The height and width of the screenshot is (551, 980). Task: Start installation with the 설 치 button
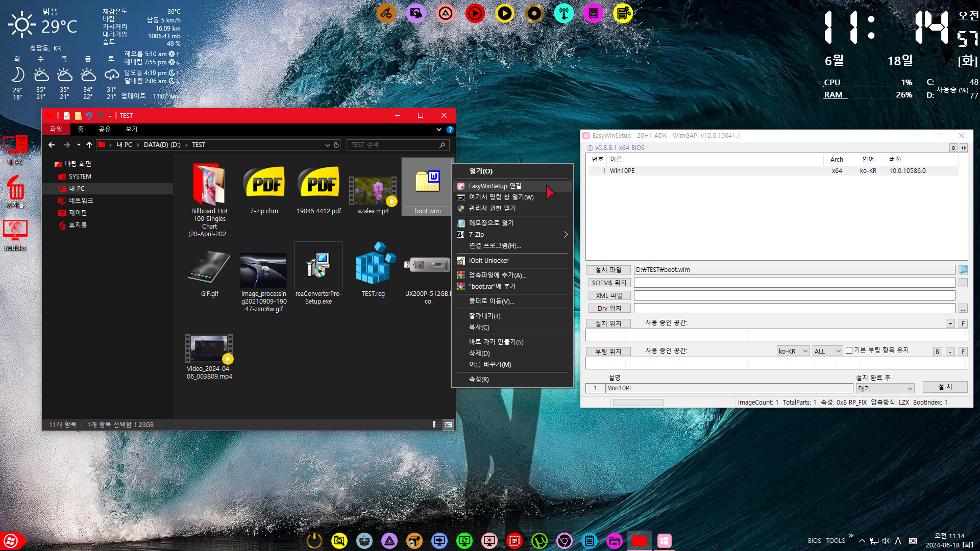click(945, 387)
